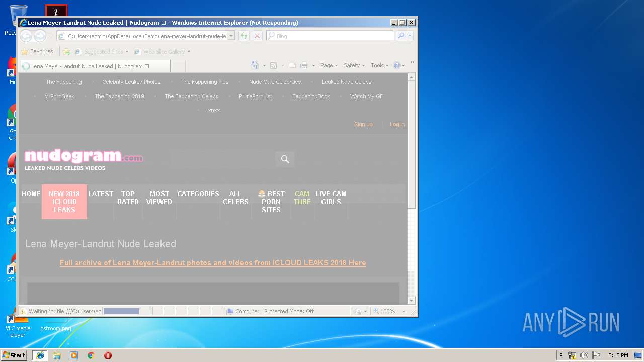The width and height of the screenshot is (644, 362).
Task: Click the site's search magnifier button
Action: click(285, 159)
